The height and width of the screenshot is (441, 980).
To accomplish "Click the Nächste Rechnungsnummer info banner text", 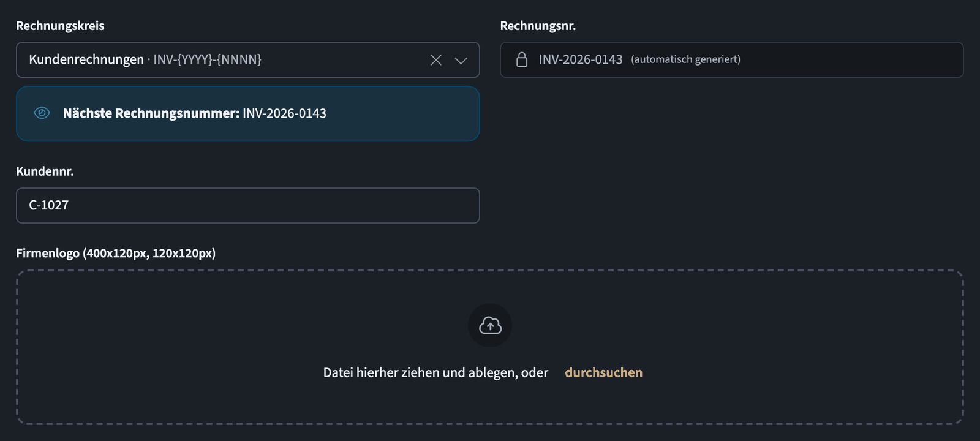I will [195, 113].
